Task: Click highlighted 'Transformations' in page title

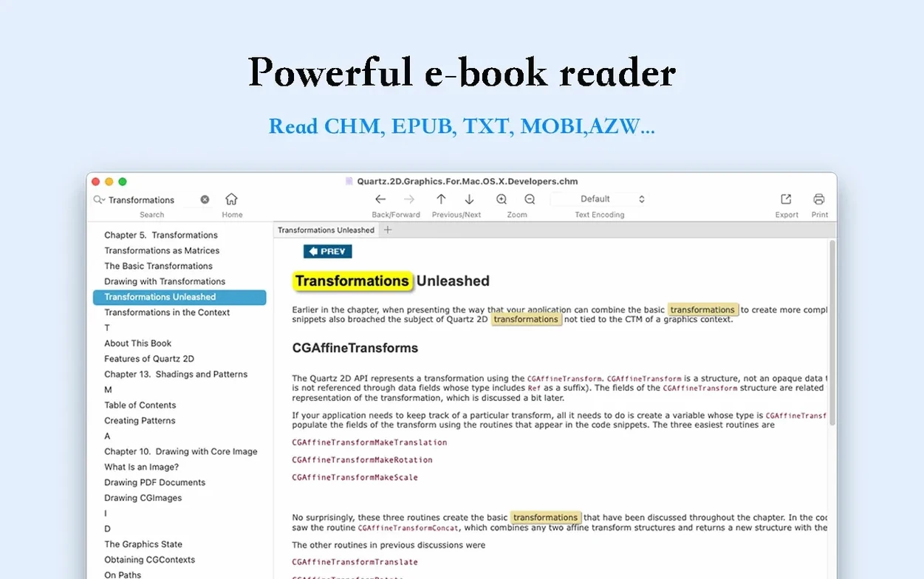Action: point(352,281)
